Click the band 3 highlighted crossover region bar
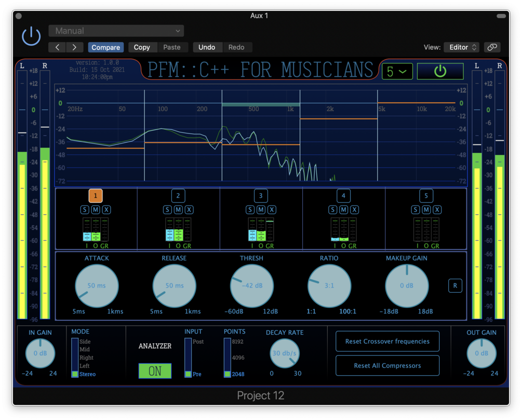522x420 pixels. 261,105
